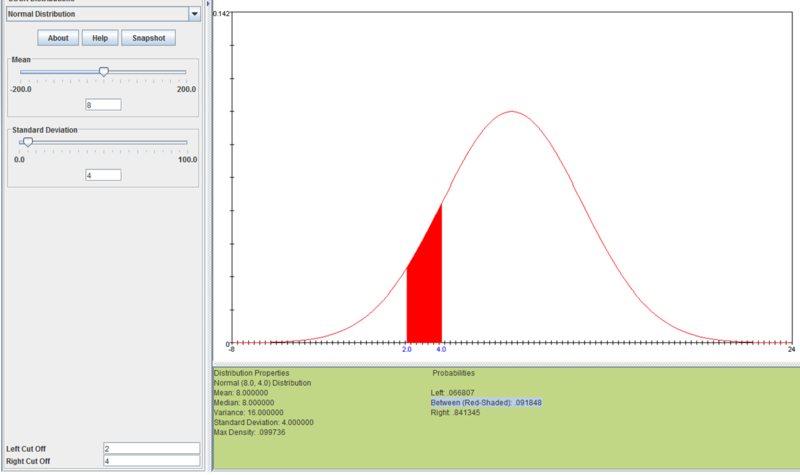Click the Right Cut Off input field
The width and height of the screenshot is (800, 475).
pyautogui.click(x=152, y=461)
